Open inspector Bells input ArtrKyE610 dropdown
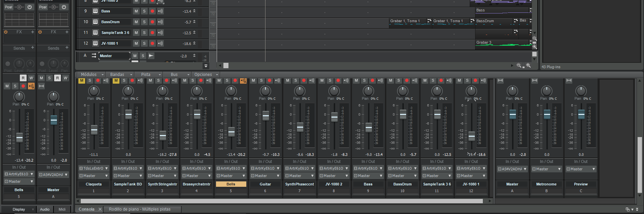The image size is (644, 214). (x=19, y=174)
